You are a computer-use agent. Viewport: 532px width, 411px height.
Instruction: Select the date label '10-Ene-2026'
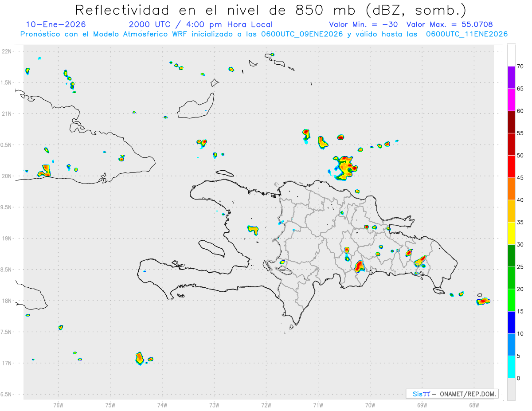(56, 24)
